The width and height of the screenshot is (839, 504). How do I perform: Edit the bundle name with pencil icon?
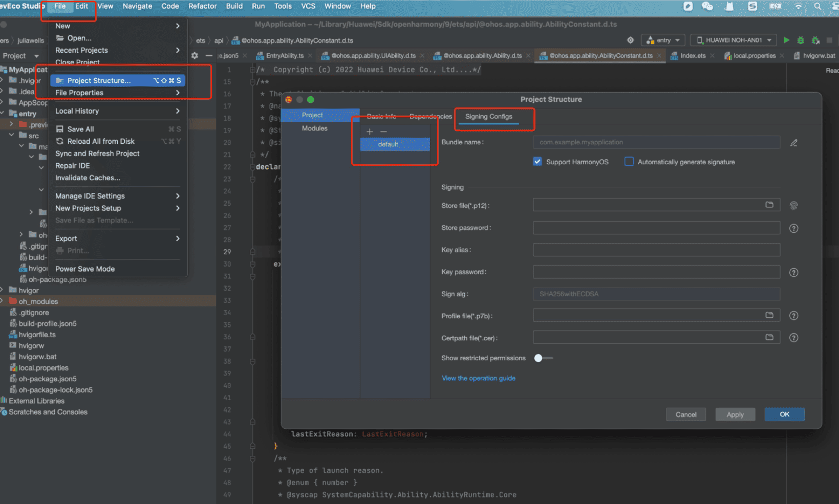[x=793, y=143]
